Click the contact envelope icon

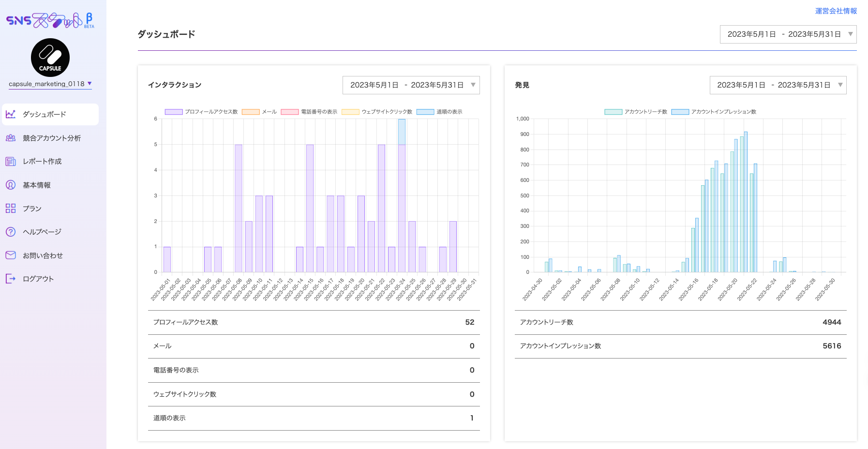[x=11, y=255]
